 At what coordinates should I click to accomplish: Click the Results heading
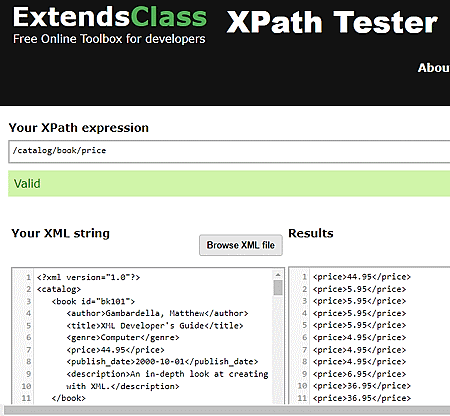(x=311, y=233)
